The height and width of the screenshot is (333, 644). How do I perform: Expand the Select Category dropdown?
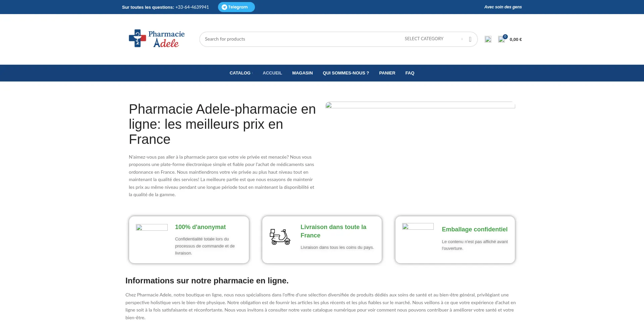click(433, 39)
